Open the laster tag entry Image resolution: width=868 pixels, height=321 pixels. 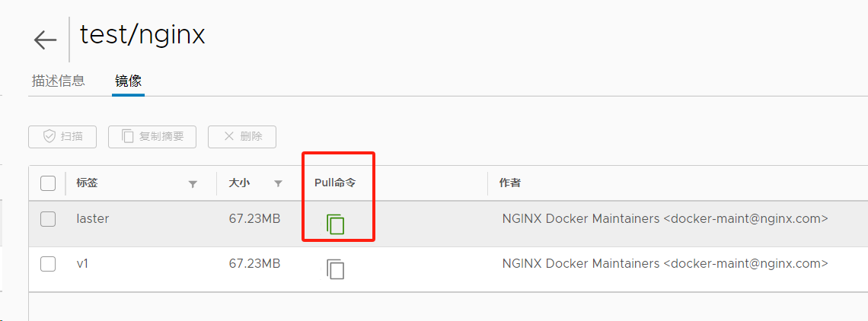[93, 219]
